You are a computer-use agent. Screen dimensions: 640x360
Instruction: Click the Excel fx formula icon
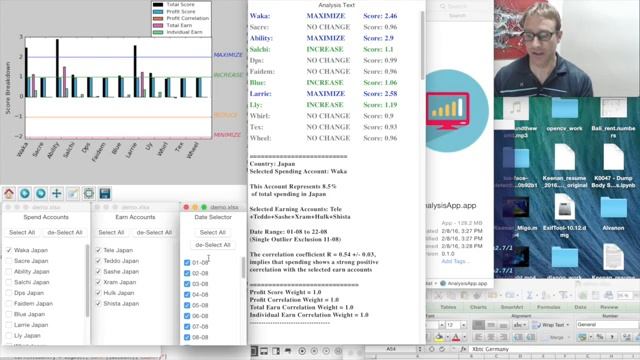463,349
